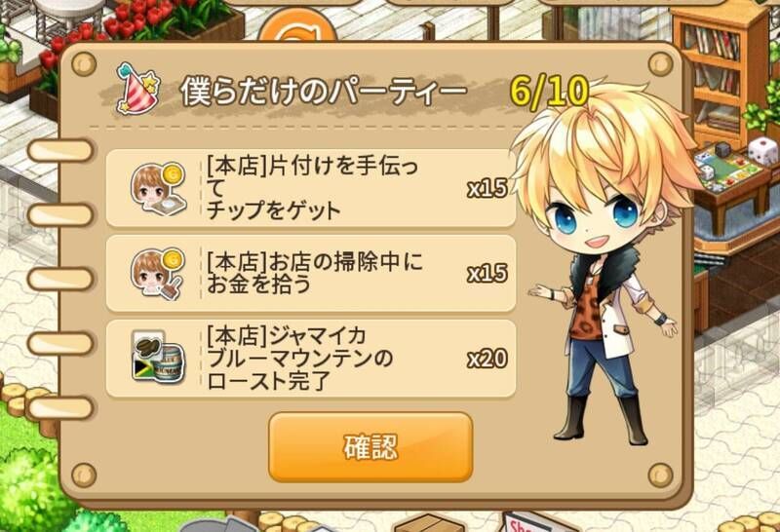The image size is (780, 532).
Task: Click the 6/10 quest progress counter
Action: tap(549, 92)
